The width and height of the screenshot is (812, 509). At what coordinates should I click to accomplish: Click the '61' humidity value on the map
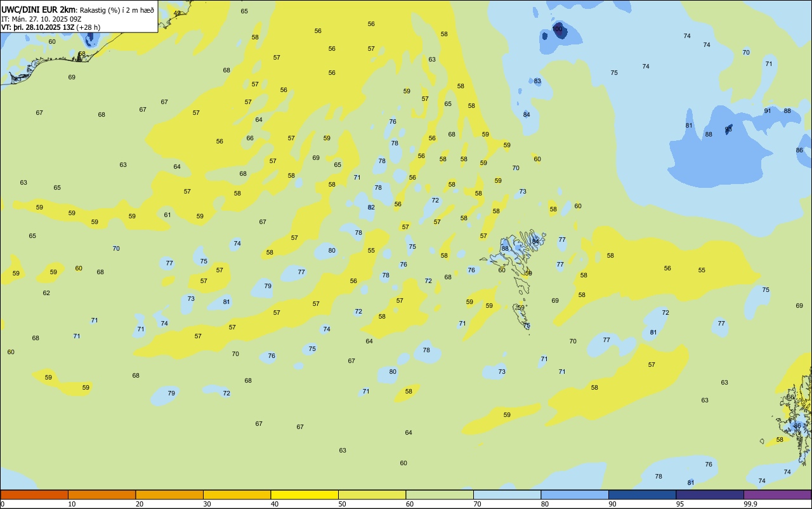[167, 215]
